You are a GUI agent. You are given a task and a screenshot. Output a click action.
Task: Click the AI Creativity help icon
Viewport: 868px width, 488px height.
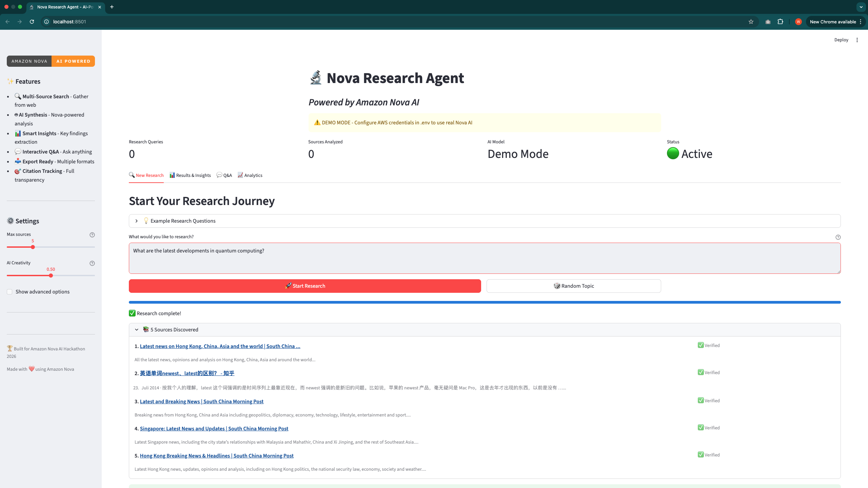pyautogui.click(x=92, y=263)
